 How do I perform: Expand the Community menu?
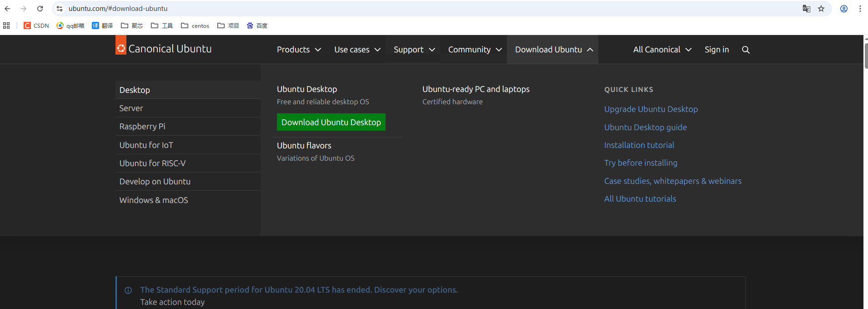tap(475, 50)
